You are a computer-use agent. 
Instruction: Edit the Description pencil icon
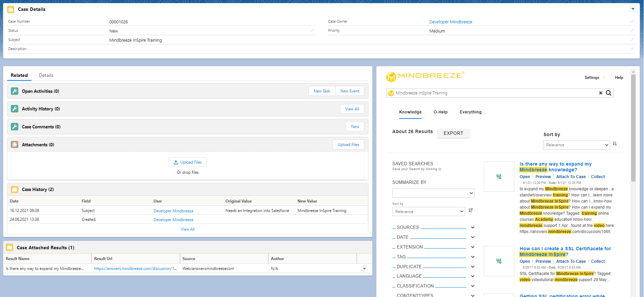632,49
